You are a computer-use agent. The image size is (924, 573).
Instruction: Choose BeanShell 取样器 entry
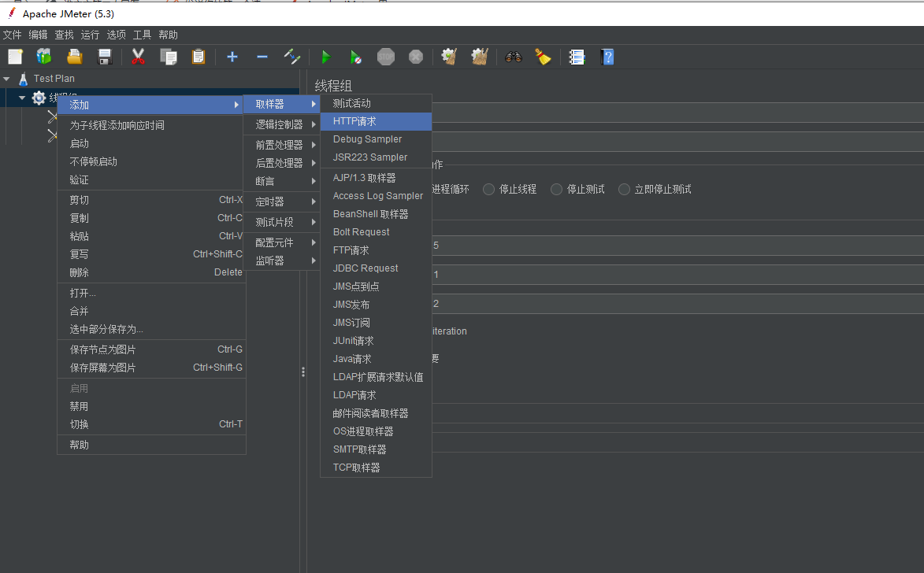[376, 214]
